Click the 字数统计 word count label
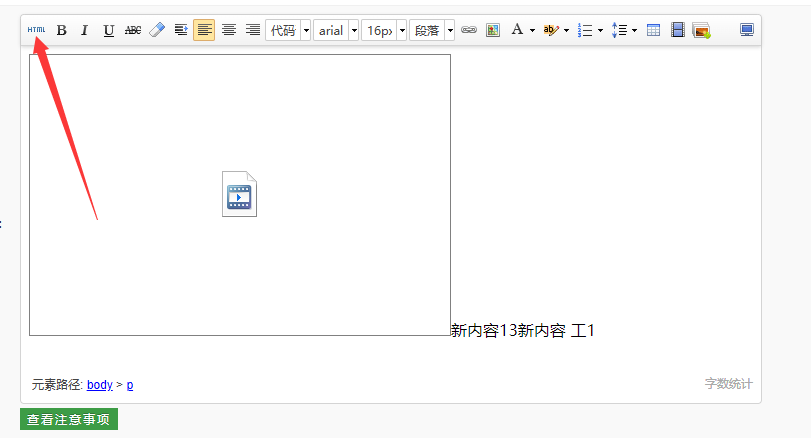The height and width of the screenshot is (438, 811). (729, 384)
